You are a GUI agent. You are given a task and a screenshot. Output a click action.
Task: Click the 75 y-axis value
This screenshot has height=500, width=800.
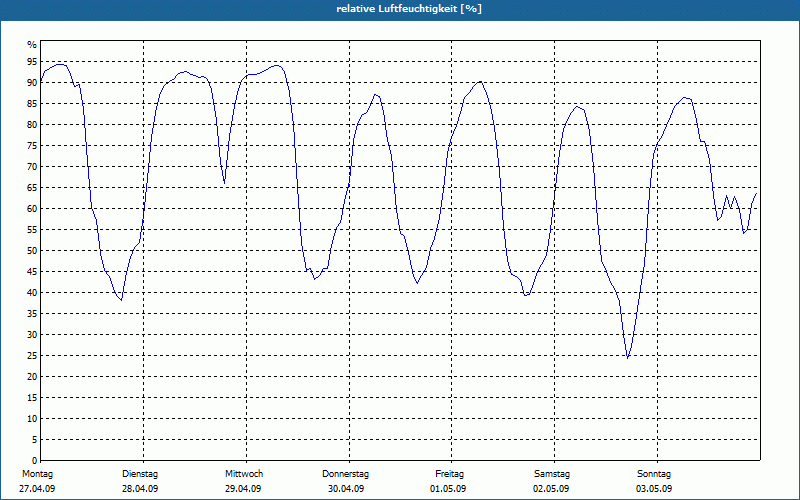(x=32, y=146)
